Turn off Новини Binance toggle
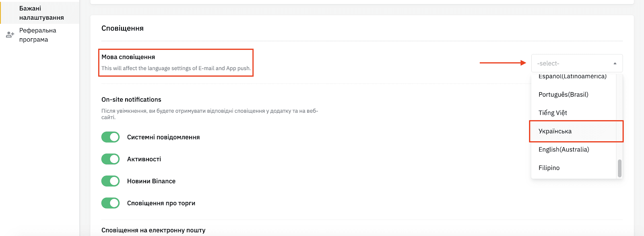This screenshot has width=644, height=236. tap(110, 181)
